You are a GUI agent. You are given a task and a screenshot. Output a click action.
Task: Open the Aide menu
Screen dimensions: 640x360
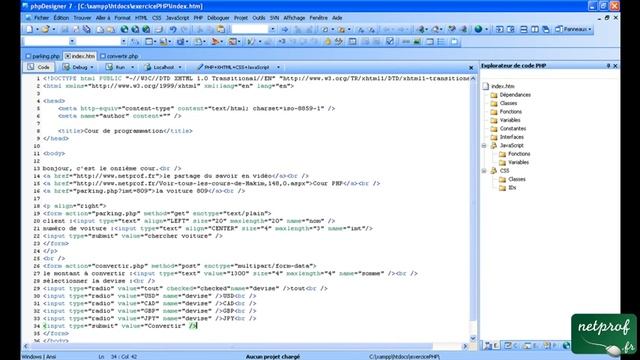tap(337, 18)
